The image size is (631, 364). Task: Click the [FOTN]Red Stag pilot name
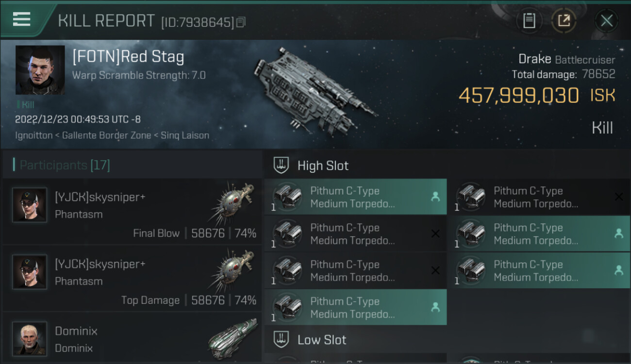128,57
